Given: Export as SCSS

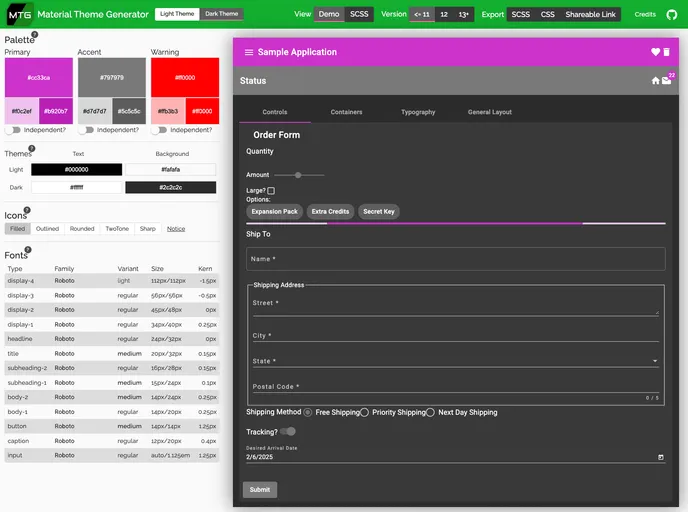Looking at the screenshot, I should click(x=521, y=14).
